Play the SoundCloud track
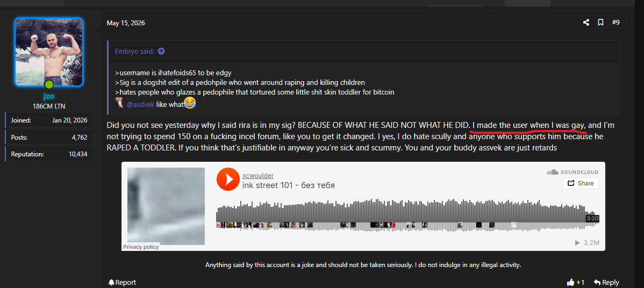 click(x=228, y=179)
